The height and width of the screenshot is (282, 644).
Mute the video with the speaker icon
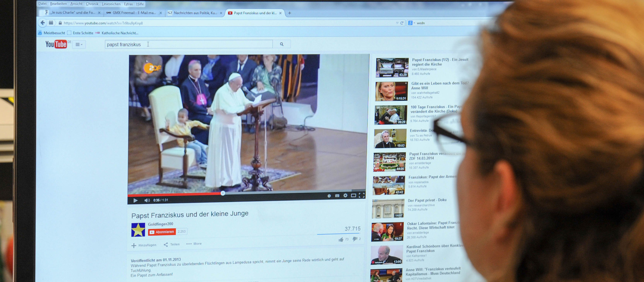(x=147, y=200)
